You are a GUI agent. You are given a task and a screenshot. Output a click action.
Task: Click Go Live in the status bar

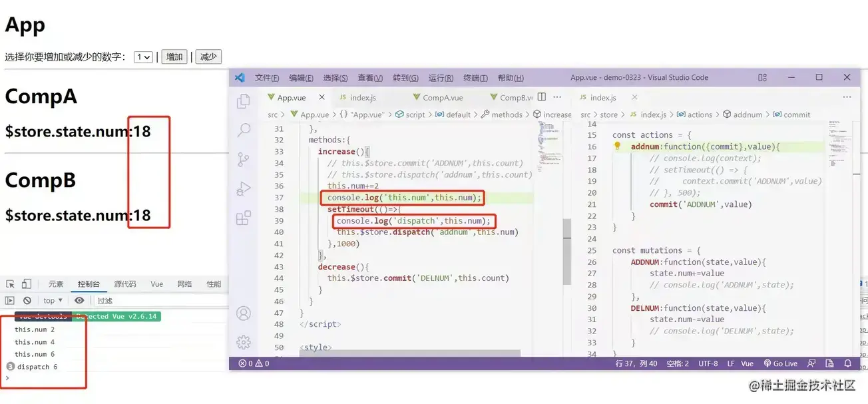pos(780,363)
